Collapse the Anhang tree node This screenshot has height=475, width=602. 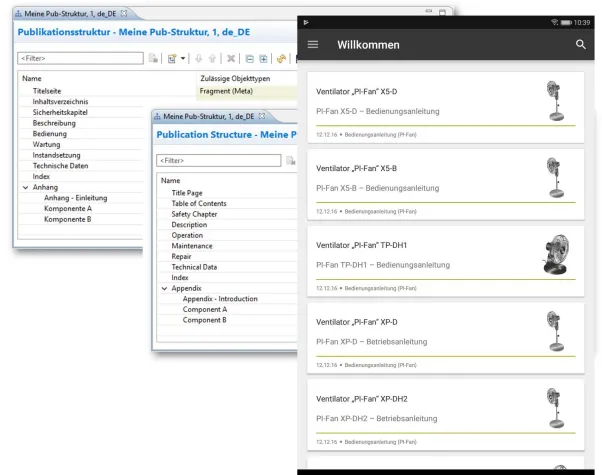25,187
